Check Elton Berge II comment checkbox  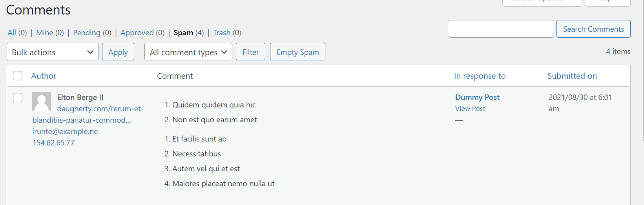(x=18, y=97)
